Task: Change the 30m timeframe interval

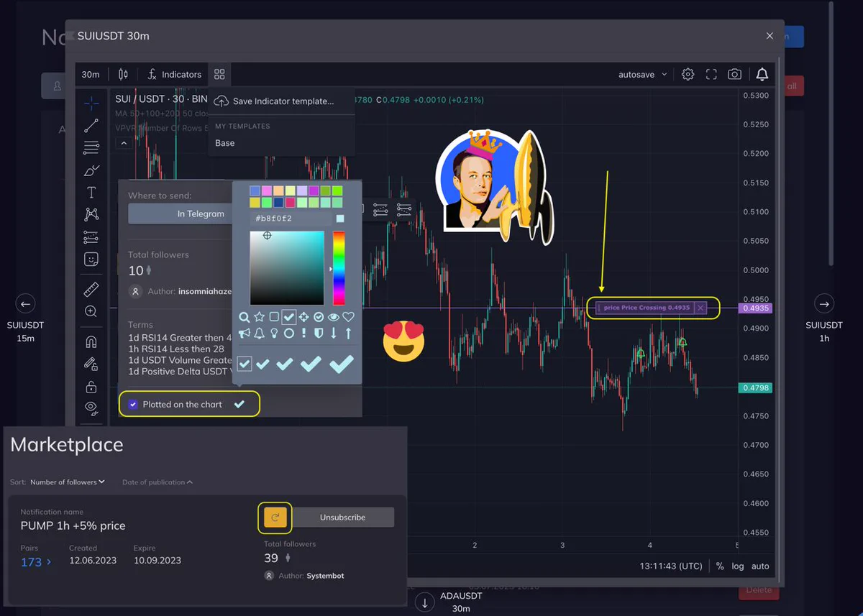Action: pos(91,74)
